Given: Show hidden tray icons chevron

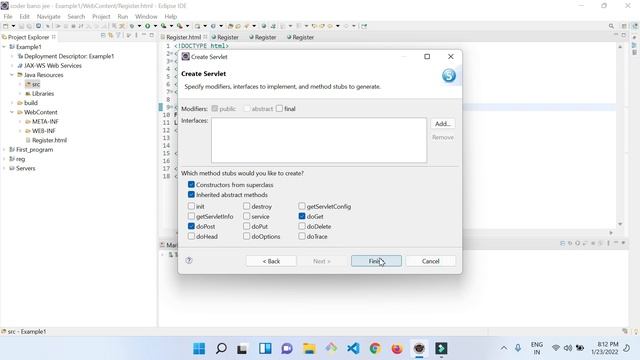Looking at the screenshot, I should pyautogui.click(x=504, y=348).
